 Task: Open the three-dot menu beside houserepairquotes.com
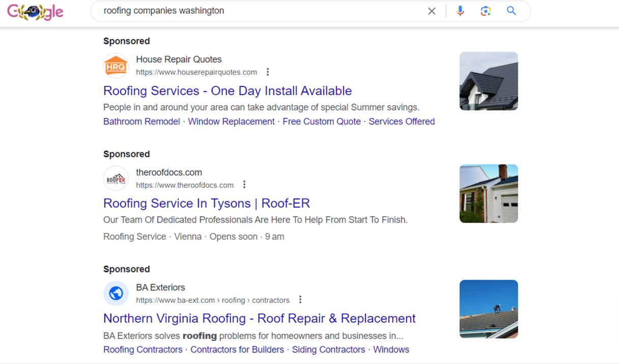[268, 72]
